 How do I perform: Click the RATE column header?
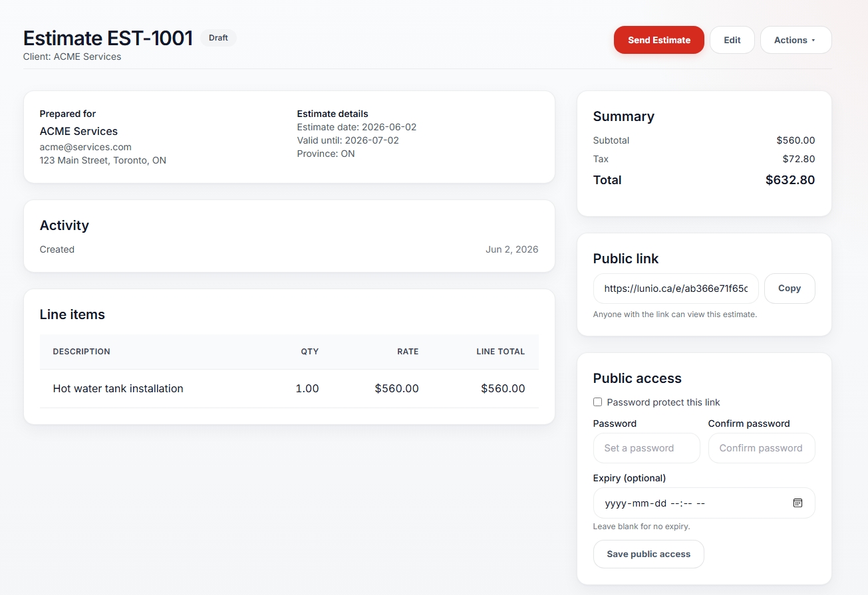tap(408, 352)
